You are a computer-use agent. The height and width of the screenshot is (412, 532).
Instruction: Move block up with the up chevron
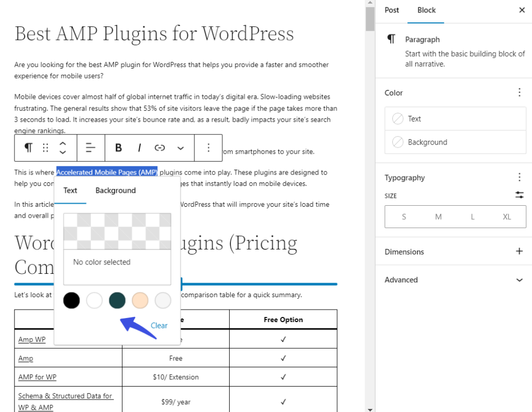(x=62, y=144)
